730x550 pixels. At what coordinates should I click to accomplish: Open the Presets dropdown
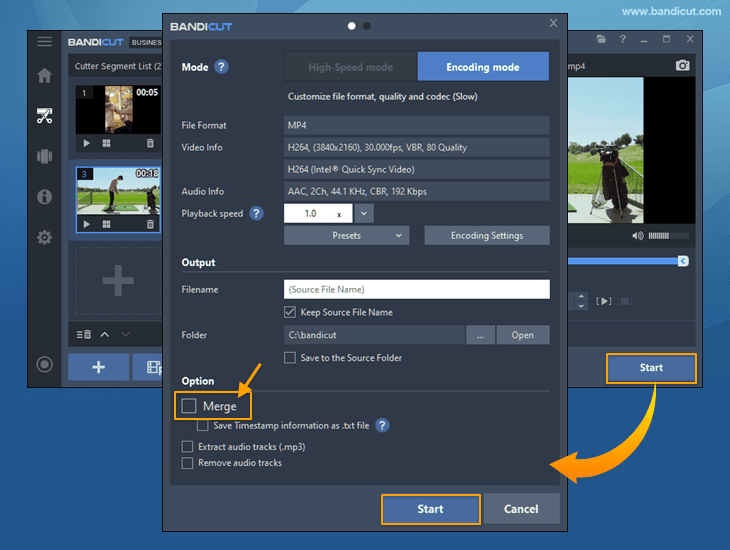click(346, 236)
